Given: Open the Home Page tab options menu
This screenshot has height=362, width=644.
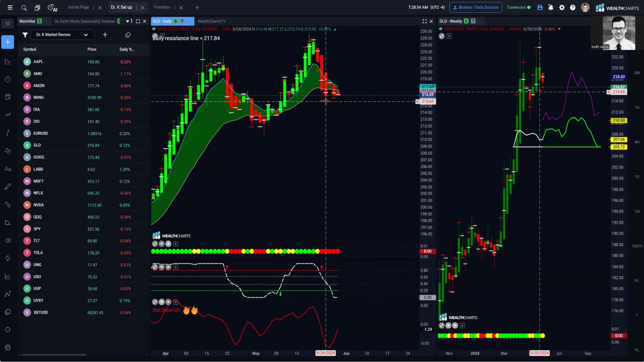Looking at the screenshot, I should pos(94,7).
